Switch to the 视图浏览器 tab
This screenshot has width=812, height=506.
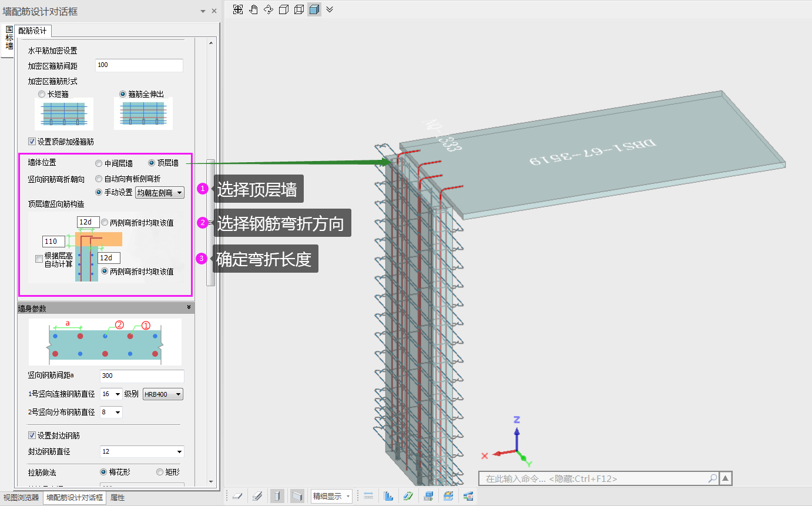tap(21, 498)
